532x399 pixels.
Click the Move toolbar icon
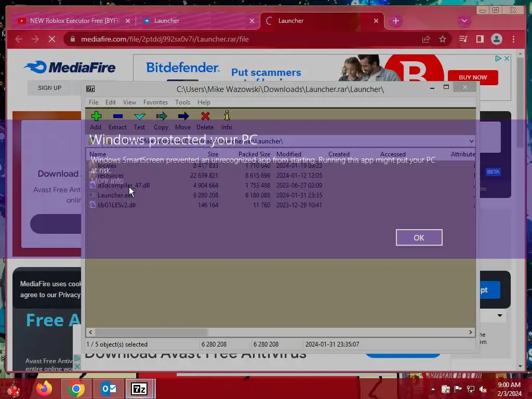(x=183, y=121)
